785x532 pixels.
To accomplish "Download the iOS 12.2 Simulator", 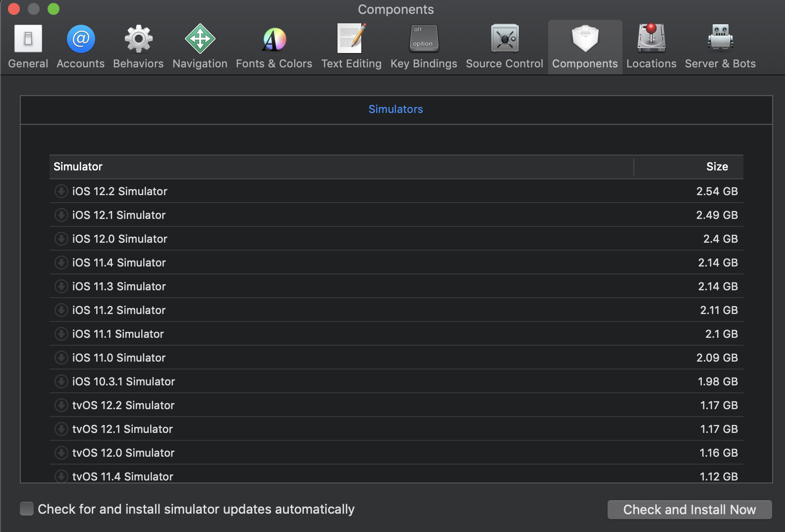I will (x=61, y=191).
